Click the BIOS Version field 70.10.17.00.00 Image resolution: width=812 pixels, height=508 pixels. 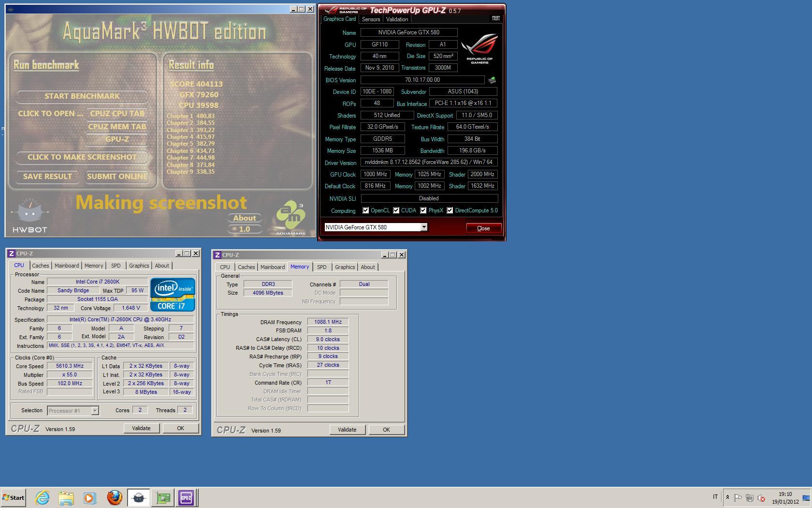click(x=422, y=80)
